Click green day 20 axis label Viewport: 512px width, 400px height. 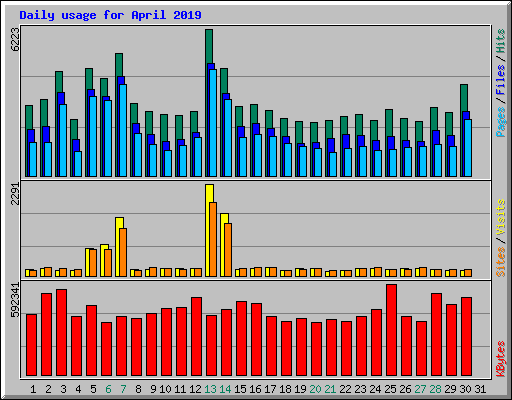tap(315, 389)
